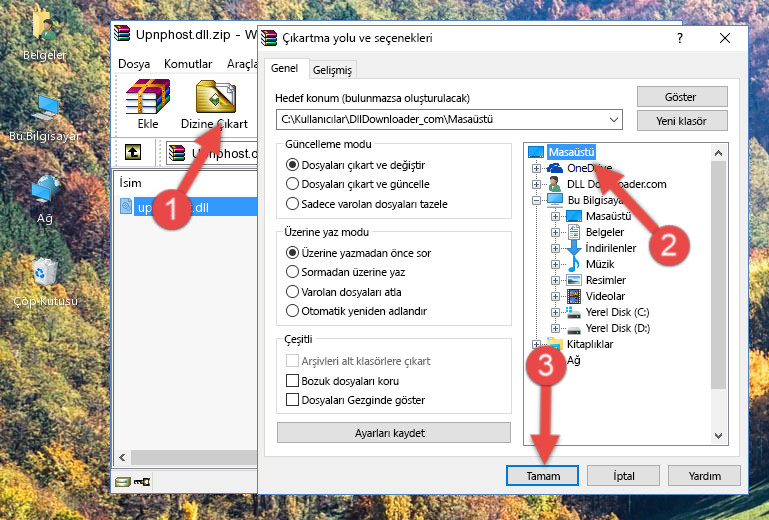Screen dimensions: 769x520
Task: Open help via Yardım button
Action: click(x=704, y=476)
